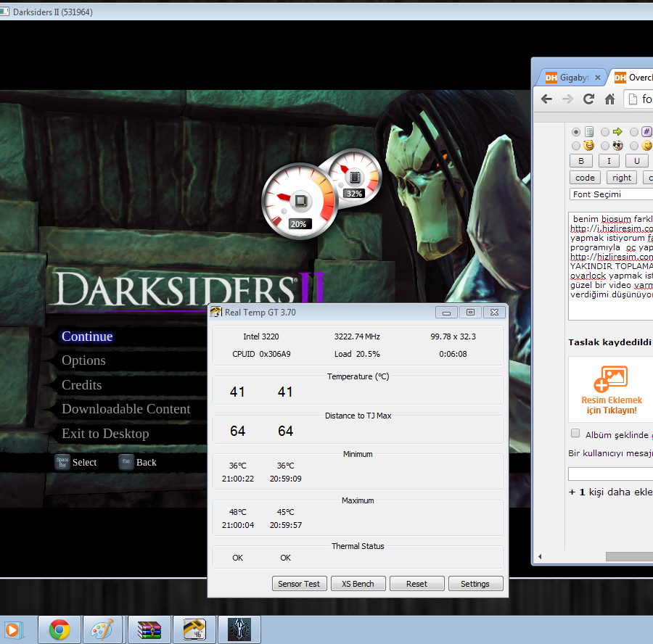Click the Real Temp title bar icon
The width and height of the screenshot is (653, 644).
tap(215, 312)
